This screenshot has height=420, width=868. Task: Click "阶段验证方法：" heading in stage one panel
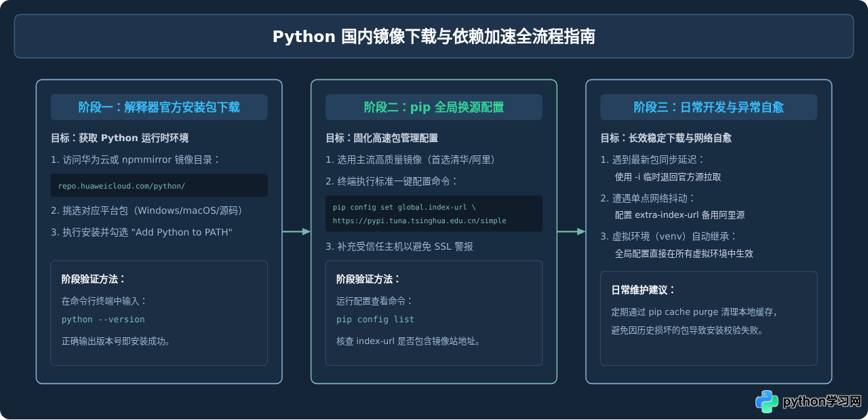coord(94,279)
